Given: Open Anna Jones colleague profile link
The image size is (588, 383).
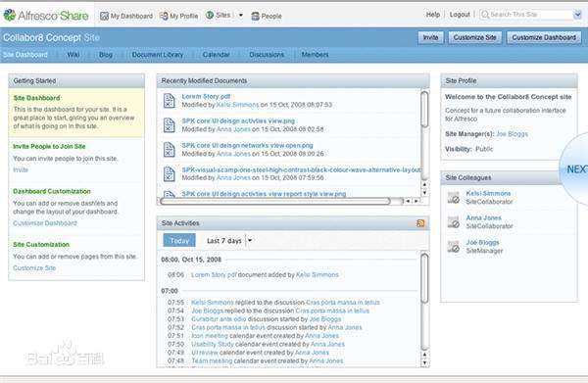Looking at the screenshot, I should click(483, 217).
